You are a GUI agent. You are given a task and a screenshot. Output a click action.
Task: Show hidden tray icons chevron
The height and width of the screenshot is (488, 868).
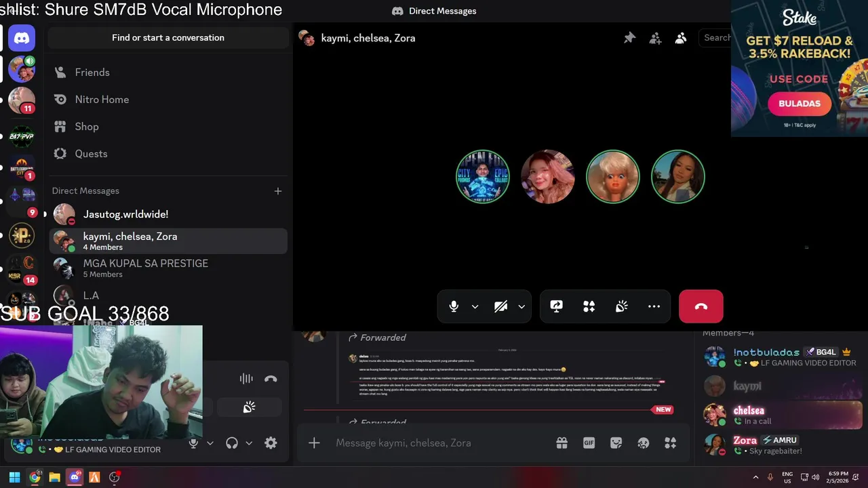coord(756,477)
